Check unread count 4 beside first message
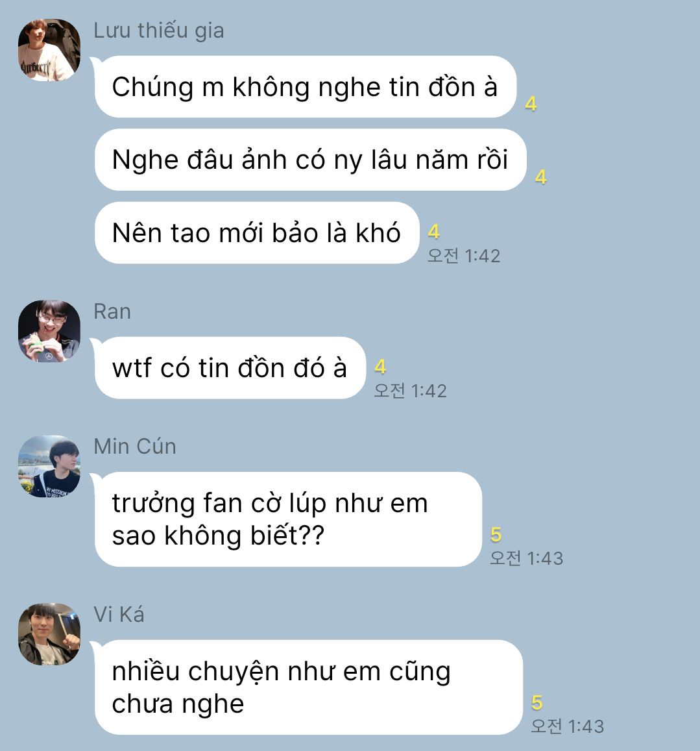The height and width of the screenshot is (751, 700). pos(531,103)
